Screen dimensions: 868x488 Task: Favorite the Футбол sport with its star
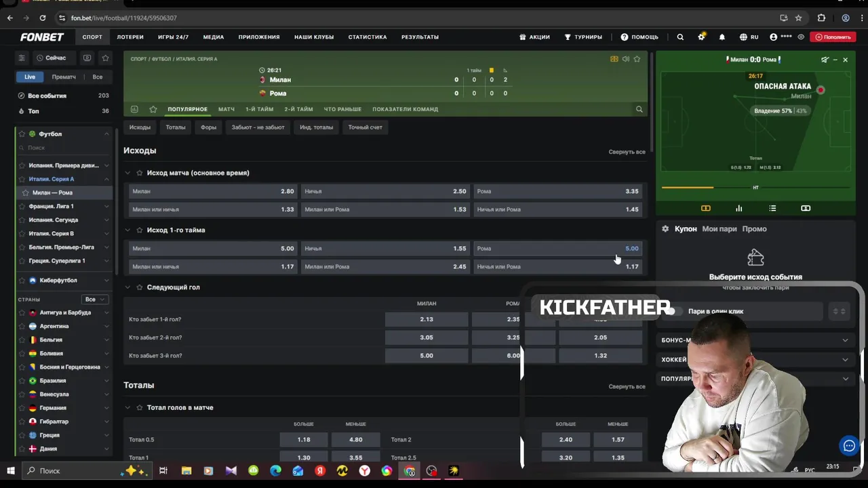click(22, 134)
